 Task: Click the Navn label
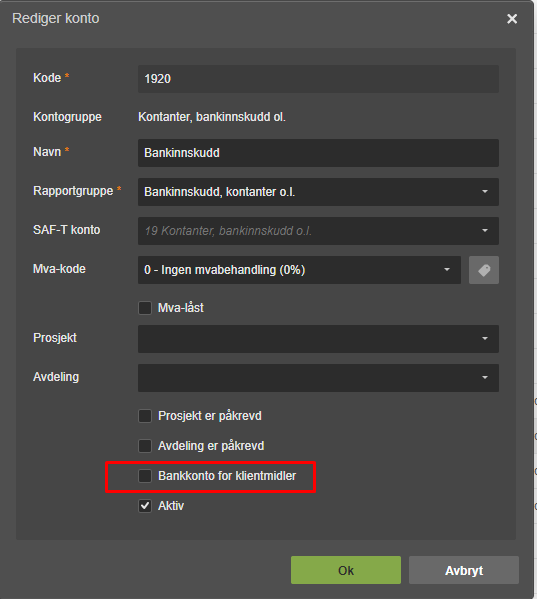[x=47, y=152]
